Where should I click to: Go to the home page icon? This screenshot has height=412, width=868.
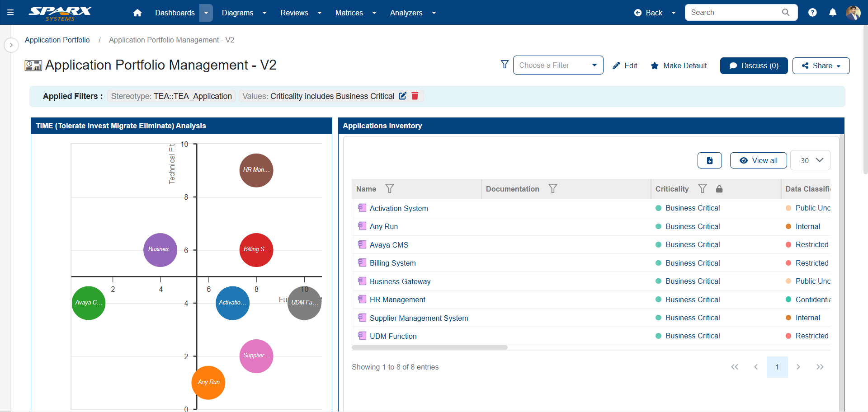137,13
